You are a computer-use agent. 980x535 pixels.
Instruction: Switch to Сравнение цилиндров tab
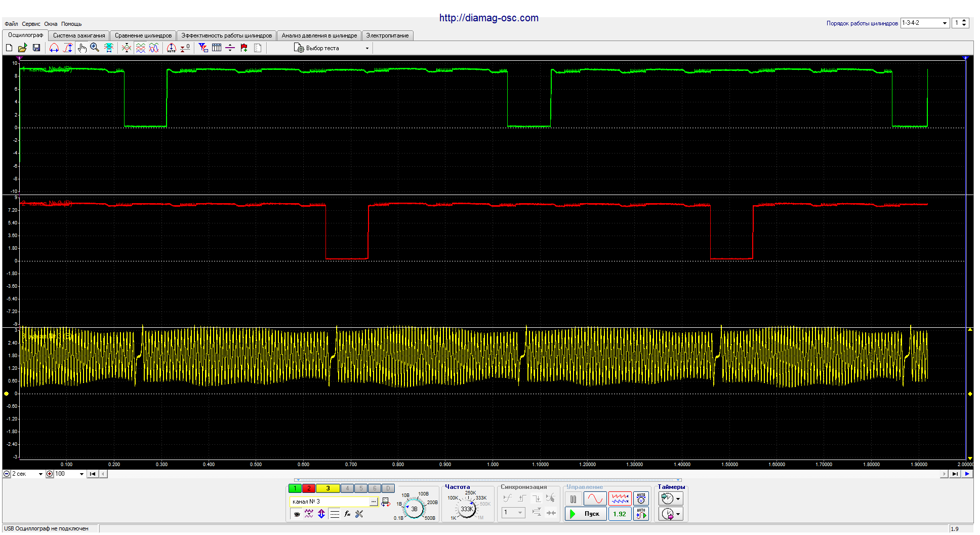pos(143,35)
